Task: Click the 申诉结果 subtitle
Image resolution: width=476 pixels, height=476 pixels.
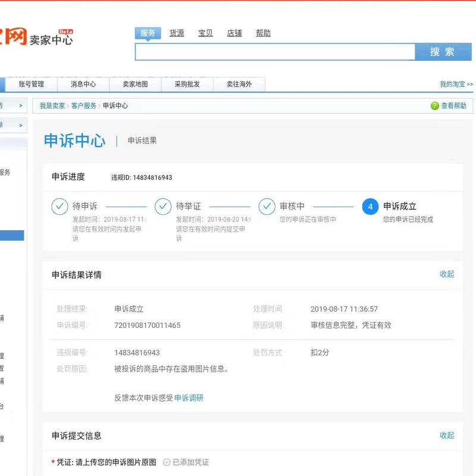Action: [142, 140]
